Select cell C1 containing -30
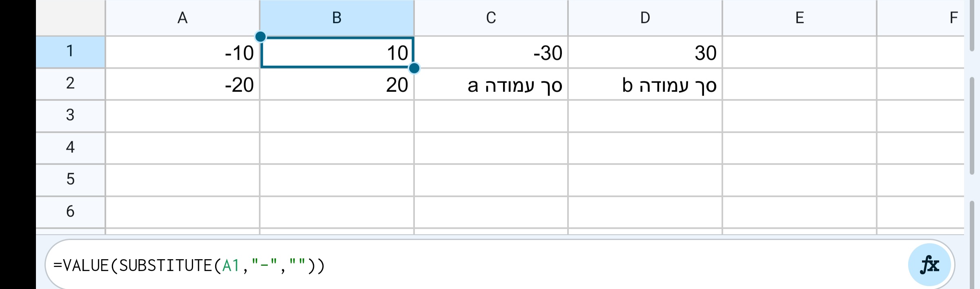Screen dimensions: 980x289 point(490,52)
